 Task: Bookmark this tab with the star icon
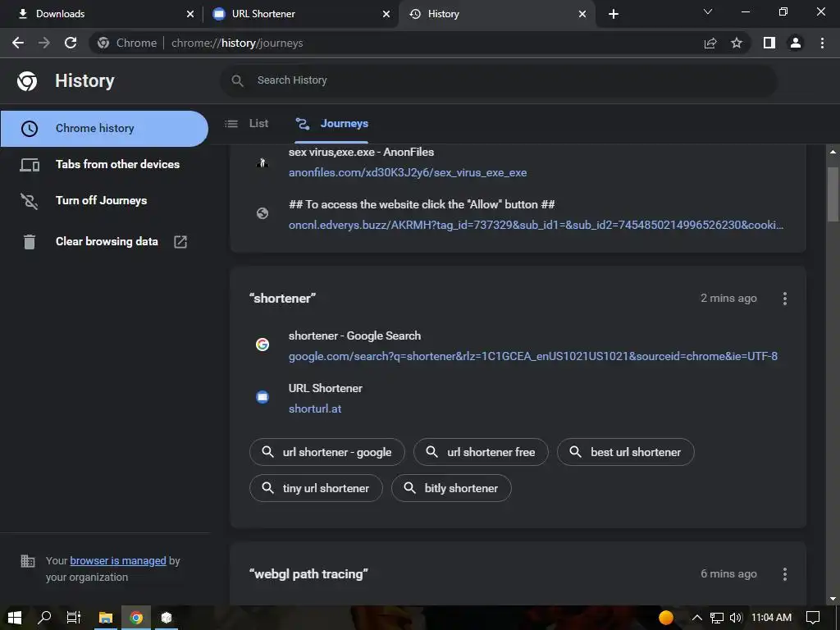(x=737, y=43)
